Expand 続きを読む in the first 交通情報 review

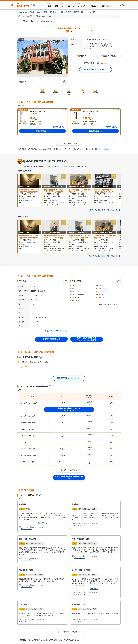pos(42,523)
